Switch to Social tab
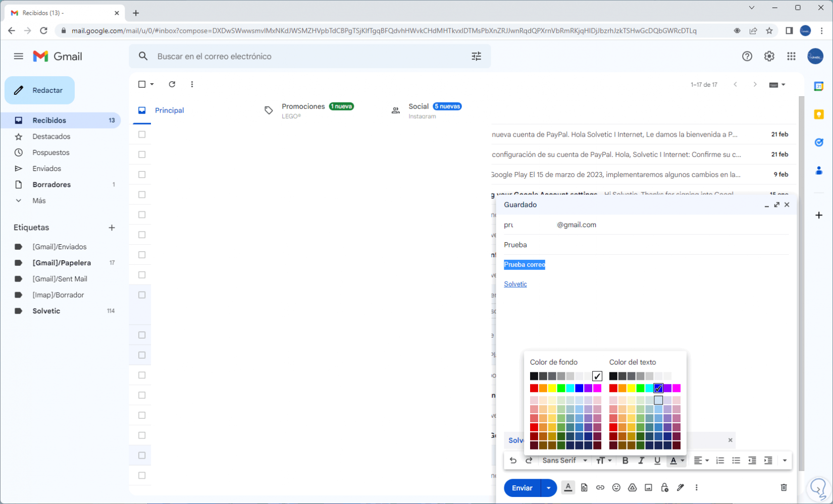Viewport: 833px width, 504px height. click(435, 110)
